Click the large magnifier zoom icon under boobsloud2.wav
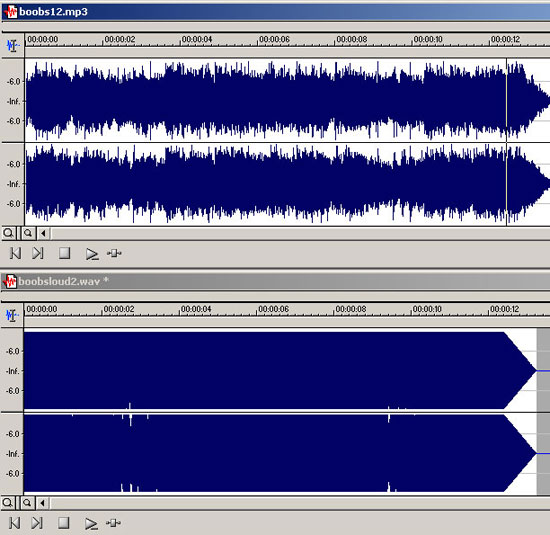 pyautogui.click(x=8, y=503)
